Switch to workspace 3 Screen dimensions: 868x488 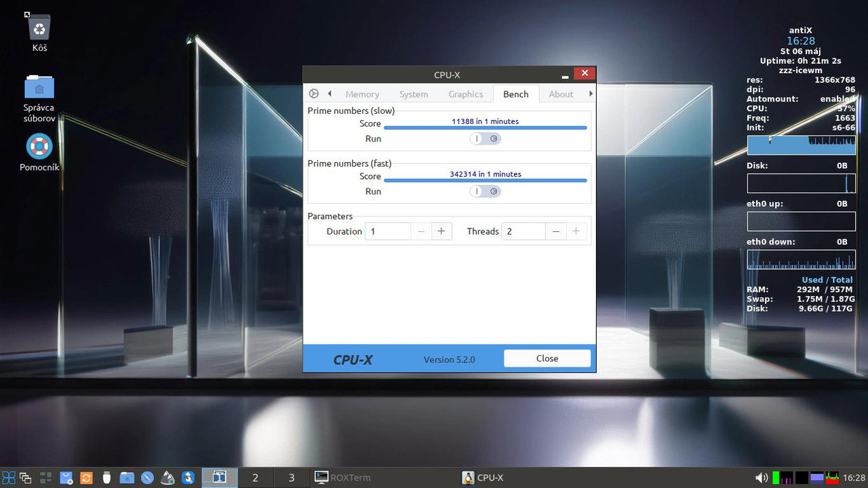[x=292, y=478]
